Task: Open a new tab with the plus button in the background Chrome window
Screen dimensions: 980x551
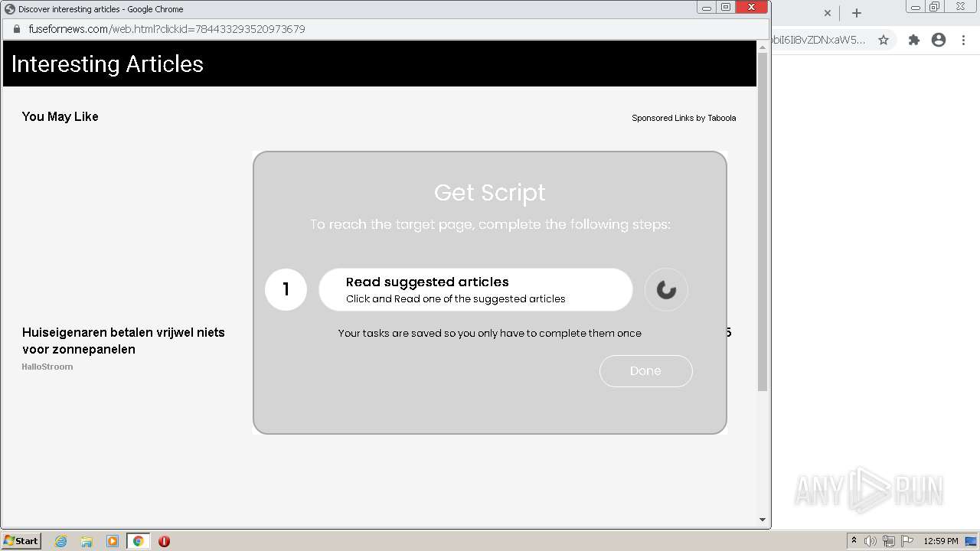Action: [857, 13]
